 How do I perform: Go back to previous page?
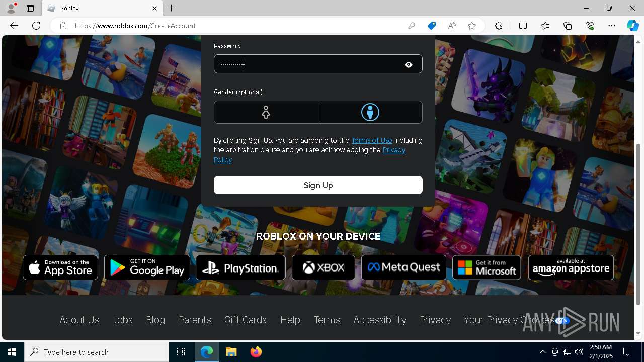pos(14,26)
